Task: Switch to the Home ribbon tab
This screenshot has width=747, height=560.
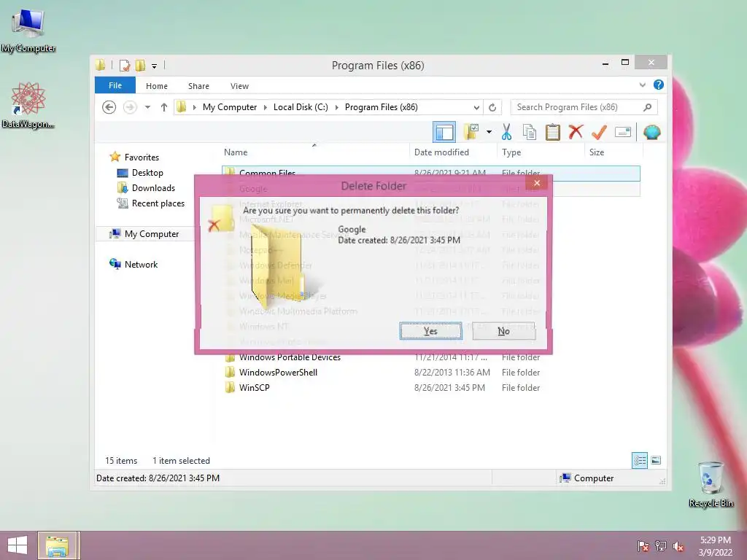Action: [x=157, y=86]
